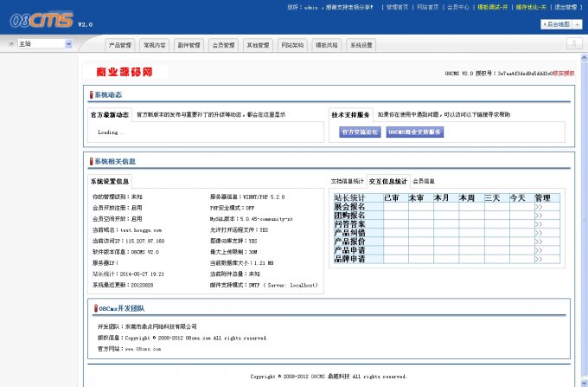Click the 08Cms开发团队 section heading
588x387 pixels.
pyautogui.click(x=122, y=308)
